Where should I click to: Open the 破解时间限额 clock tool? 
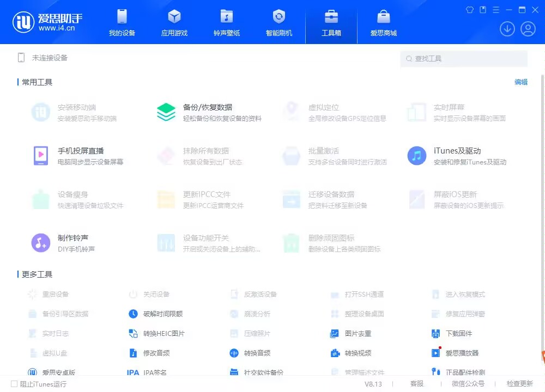coord(134,314)
